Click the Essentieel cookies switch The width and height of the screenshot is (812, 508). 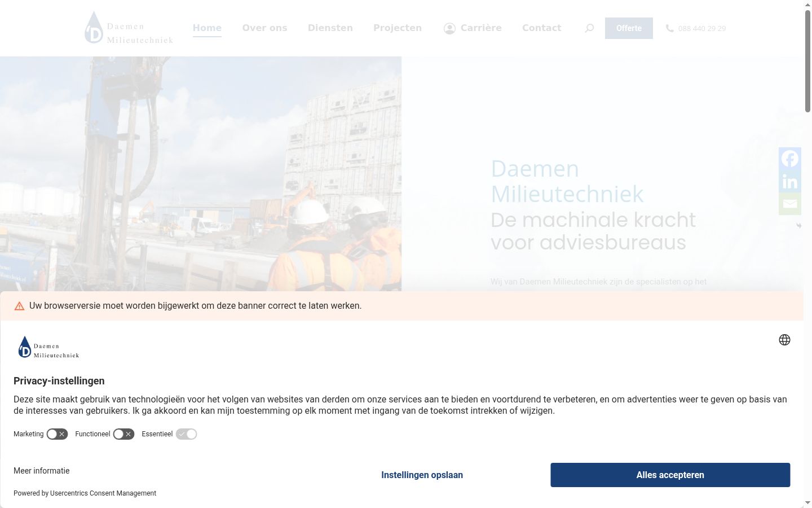186,434
